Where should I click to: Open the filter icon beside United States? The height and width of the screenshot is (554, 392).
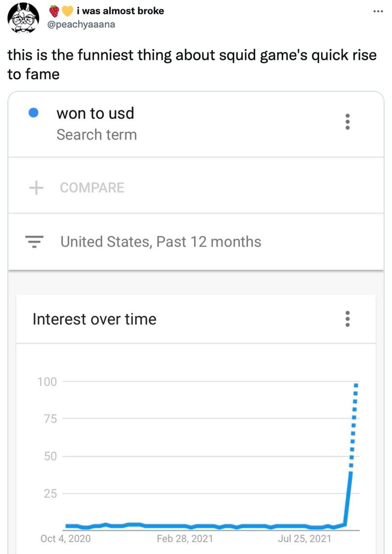pos(34,242)
